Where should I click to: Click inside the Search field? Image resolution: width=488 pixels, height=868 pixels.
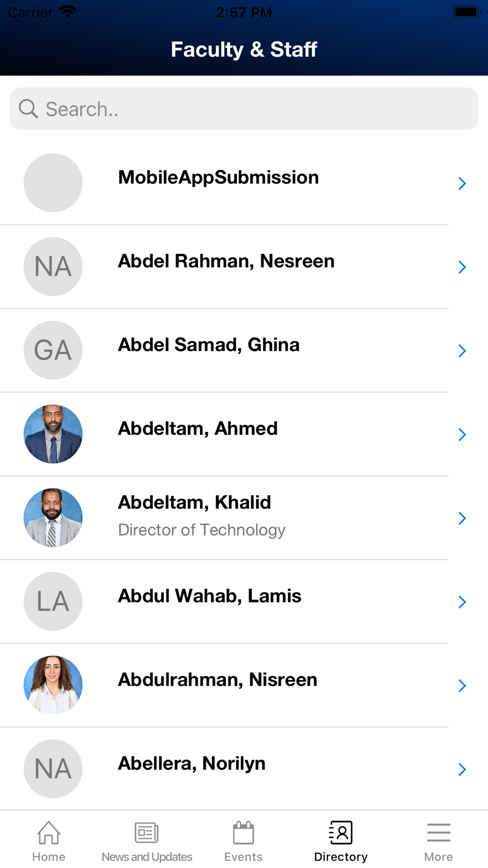point(244,109)
